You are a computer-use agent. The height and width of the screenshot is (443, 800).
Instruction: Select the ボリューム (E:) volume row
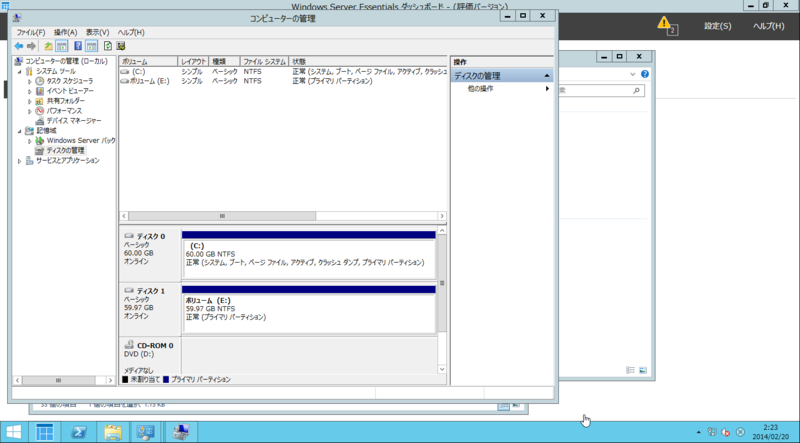[283, 81]
